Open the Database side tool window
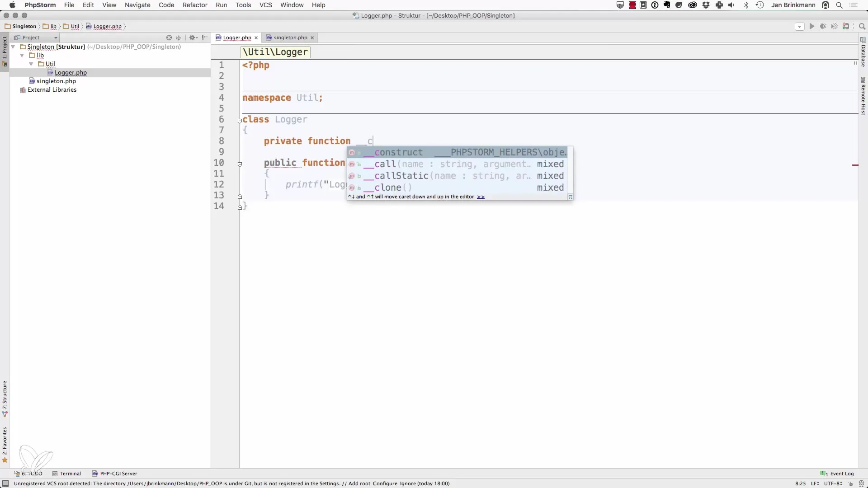This screenshot has width=868, height=488. 863,52
